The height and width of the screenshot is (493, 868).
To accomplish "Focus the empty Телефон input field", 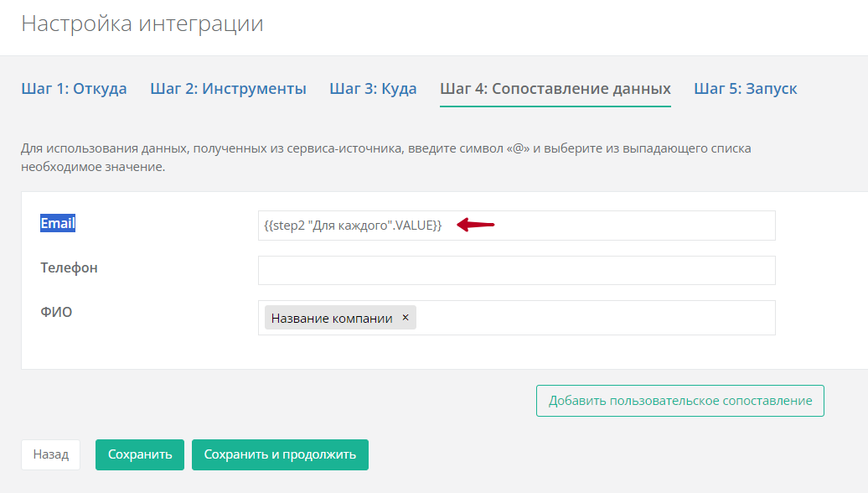I will point(516,271).
